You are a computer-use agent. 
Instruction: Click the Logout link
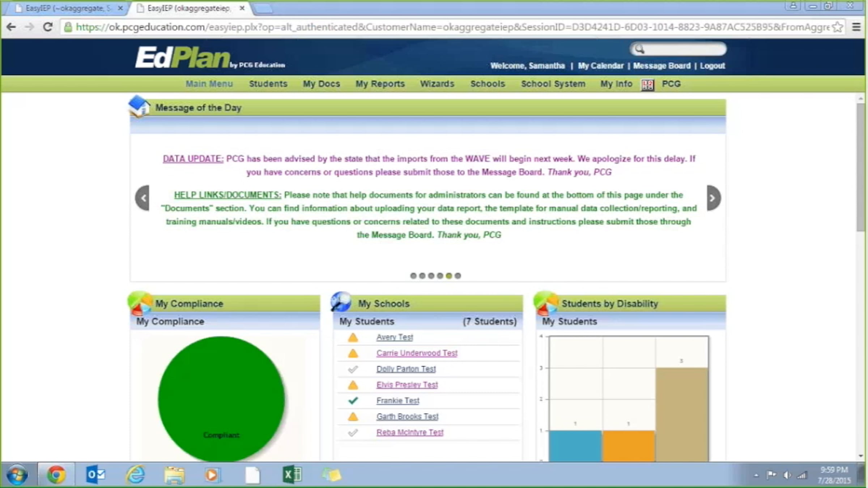[x=712, y=66]
